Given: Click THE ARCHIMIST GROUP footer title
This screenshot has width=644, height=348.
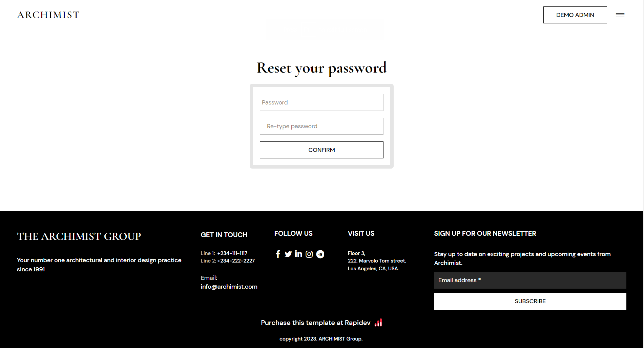Looking at the screenshot, I should point(79,236).
